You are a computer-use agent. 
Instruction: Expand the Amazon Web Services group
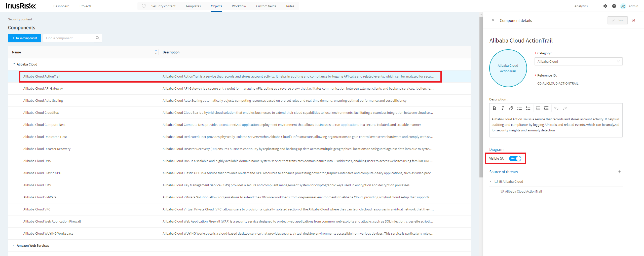coord(13,245)
